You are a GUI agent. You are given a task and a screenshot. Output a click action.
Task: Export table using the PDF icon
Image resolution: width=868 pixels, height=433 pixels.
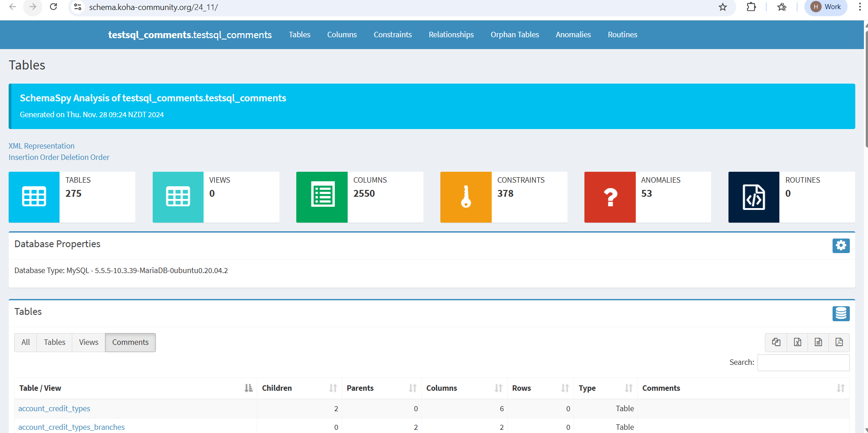click(x=839, y=342)
